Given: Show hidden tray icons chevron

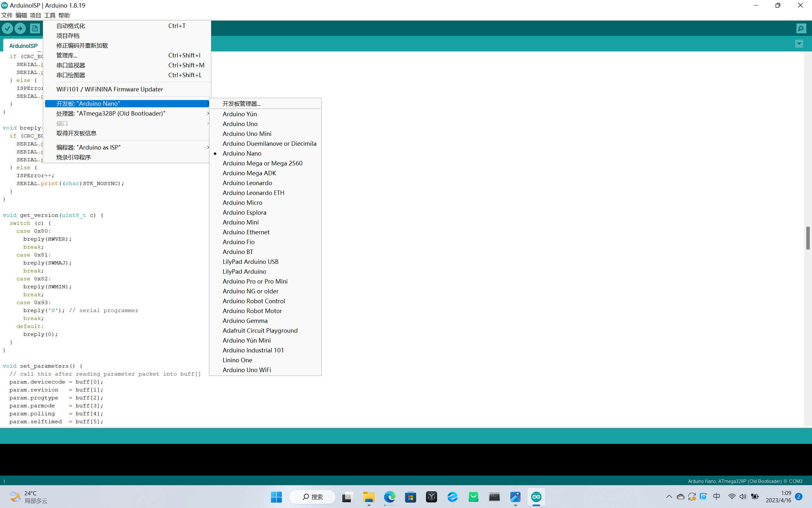Looking at the screenshot, I should coord(669,497).
